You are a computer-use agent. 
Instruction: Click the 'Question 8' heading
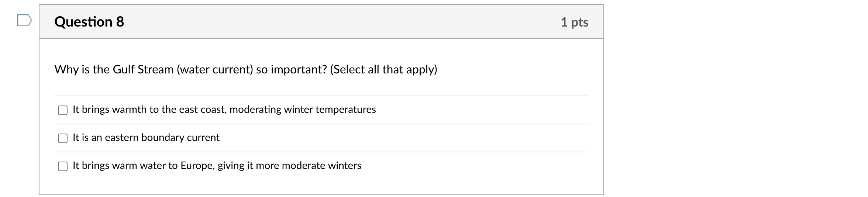click(x=89, y=22)
